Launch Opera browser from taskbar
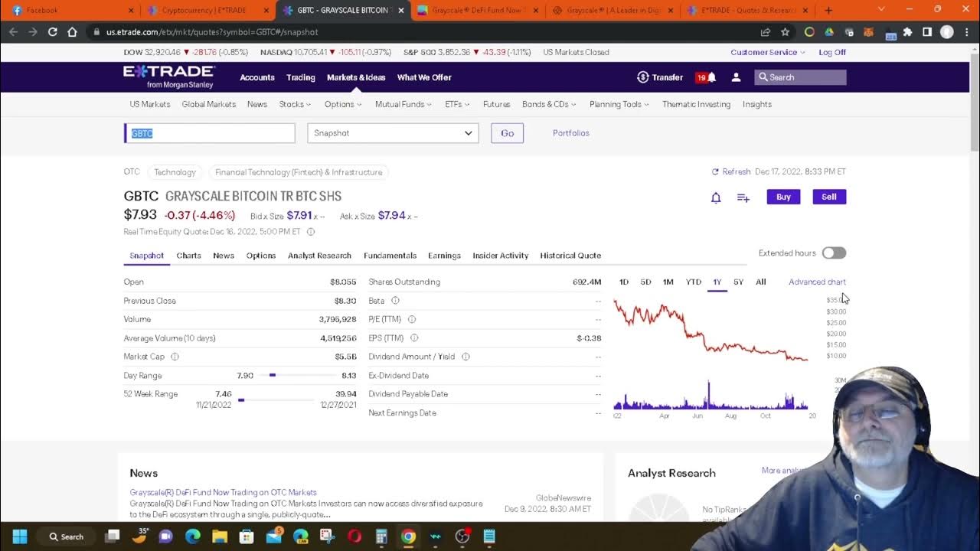 [354, 536]
